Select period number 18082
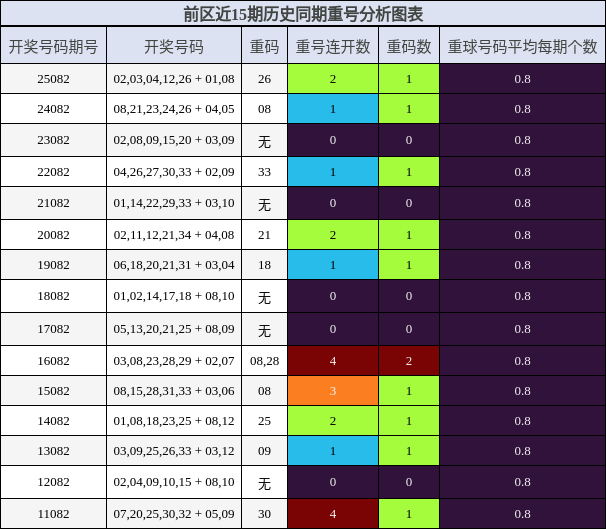This screenshot has width=606, height=529. [x=53, y=296]
